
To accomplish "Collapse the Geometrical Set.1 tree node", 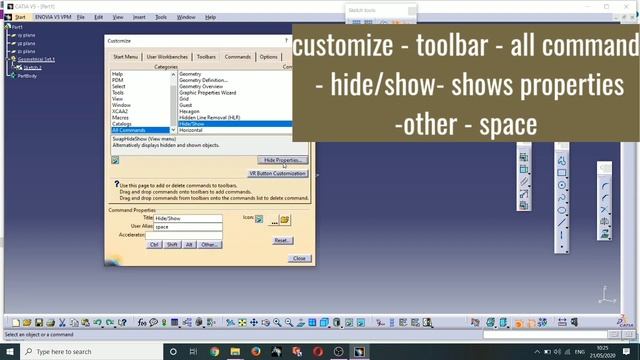I will point(8,59).
